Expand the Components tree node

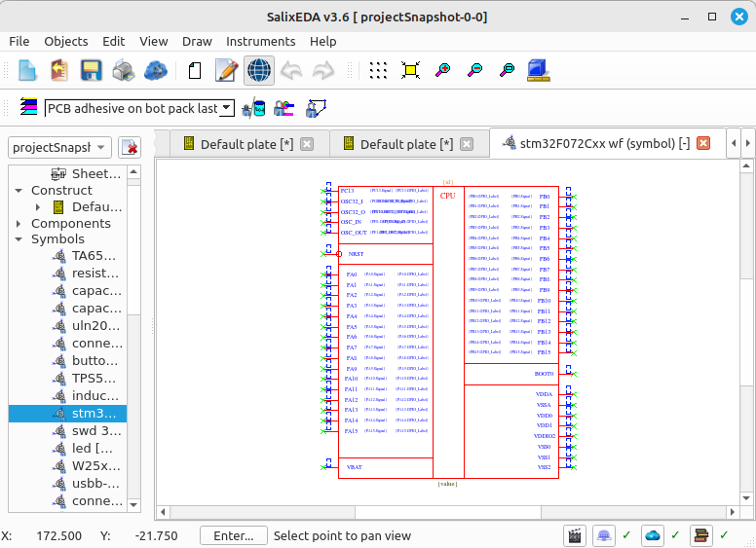(19, 224)
